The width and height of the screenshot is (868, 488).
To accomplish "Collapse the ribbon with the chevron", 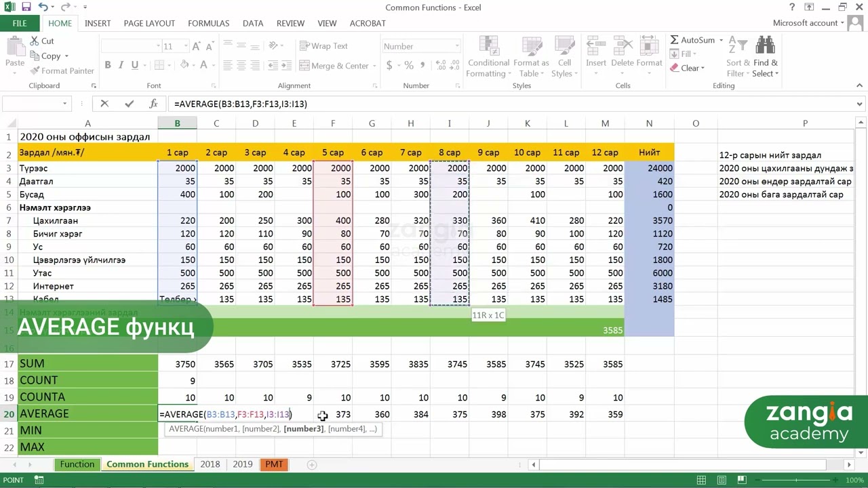I will point(859,85).
